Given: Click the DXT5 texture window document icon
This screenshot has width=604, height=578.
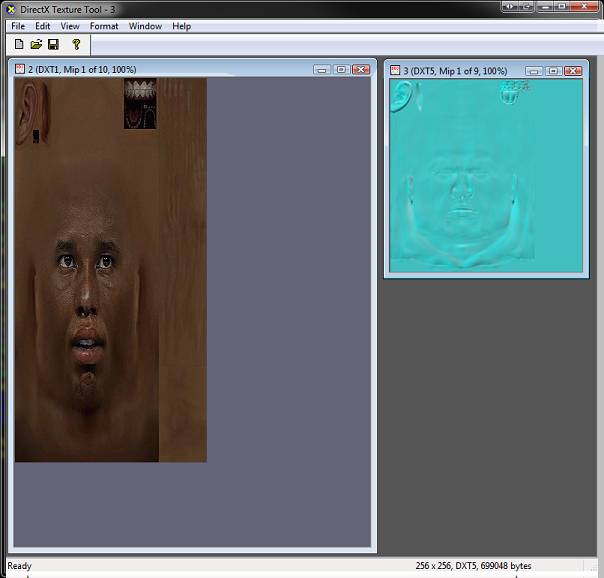Looking at the screenshot, I should click(x=395, y=71).
